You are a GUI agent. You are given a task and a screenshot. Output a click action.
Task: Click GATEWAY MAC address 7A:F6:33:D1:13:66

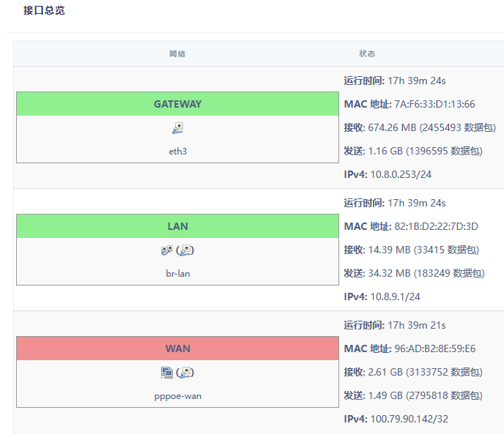434,104
